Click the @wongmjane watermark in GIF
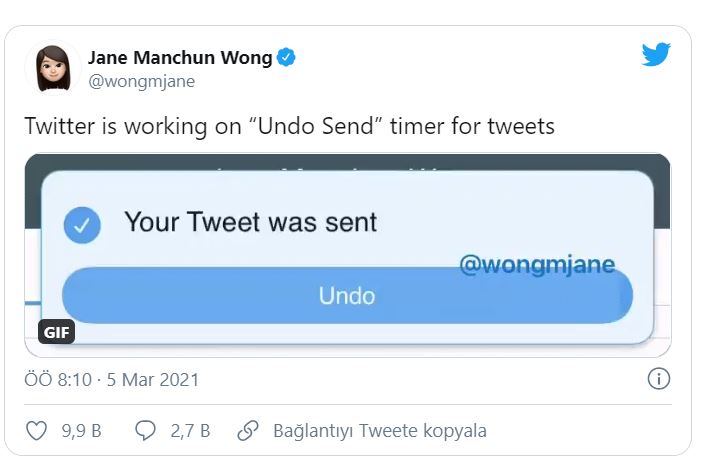This screenshot has height=476, width=725. click(537, 265)
